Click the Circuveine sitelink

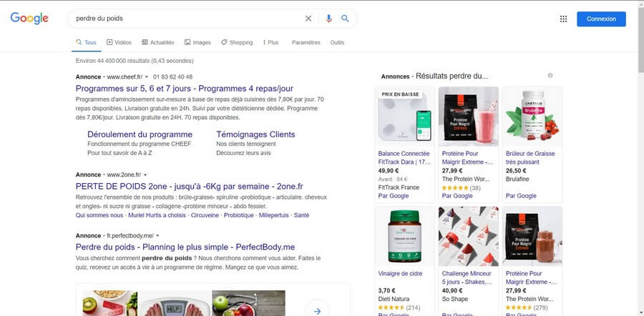click(205, 215)
